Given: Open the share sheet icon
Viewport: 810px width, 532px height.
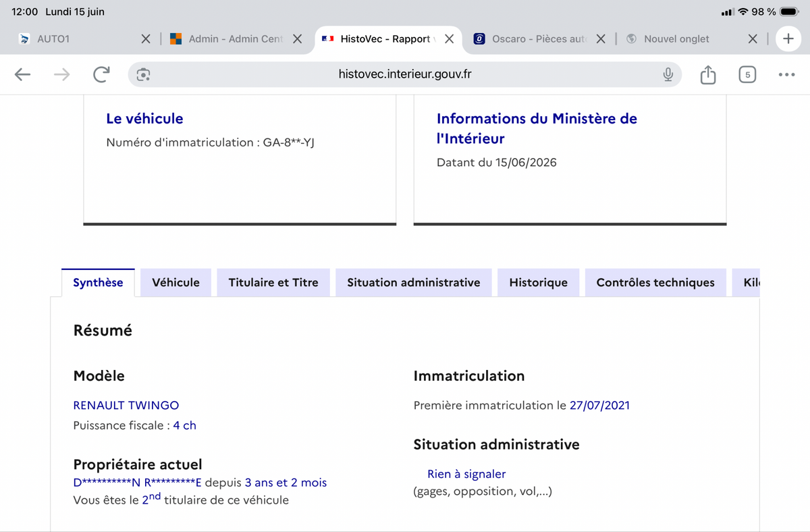Looking at the screenshot, I should pos(707,75).
